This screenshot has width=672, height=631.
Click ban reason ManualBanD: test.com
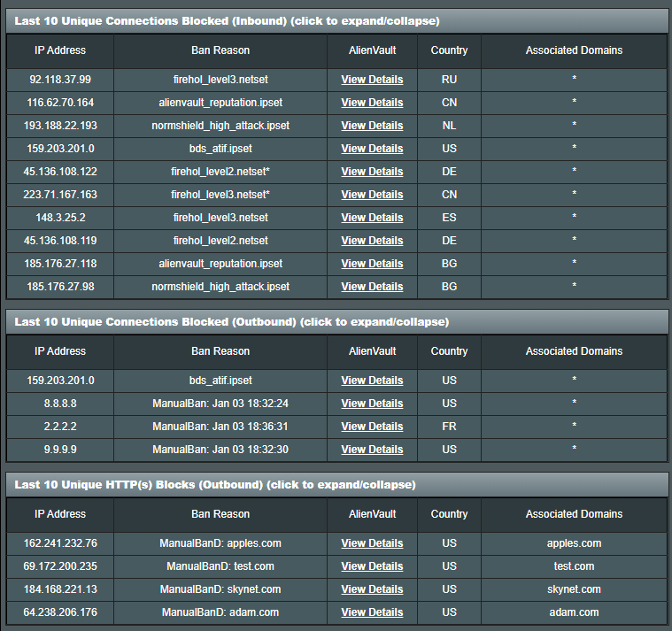pos(220,566)
